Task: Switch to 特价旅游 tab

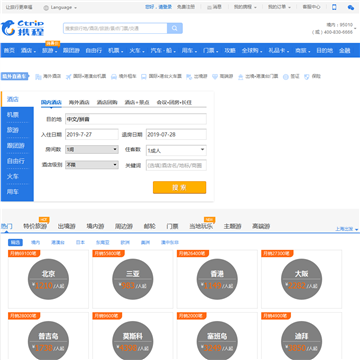Action: tap(35, 226)
